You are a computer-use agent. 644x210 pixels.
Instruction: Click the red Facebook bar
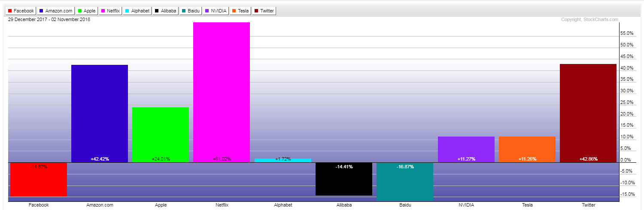click(39, 180)
